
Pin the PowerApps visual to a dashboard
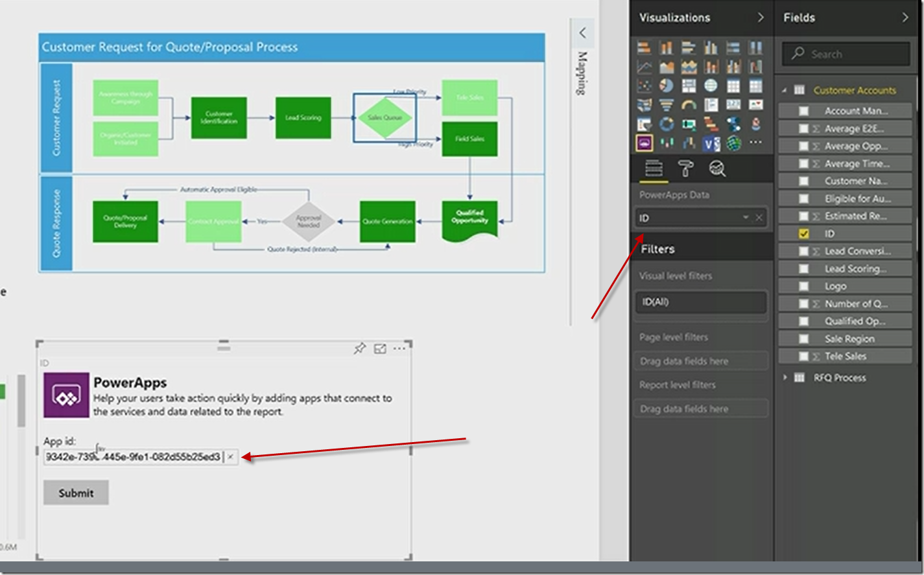pos(360,349)
